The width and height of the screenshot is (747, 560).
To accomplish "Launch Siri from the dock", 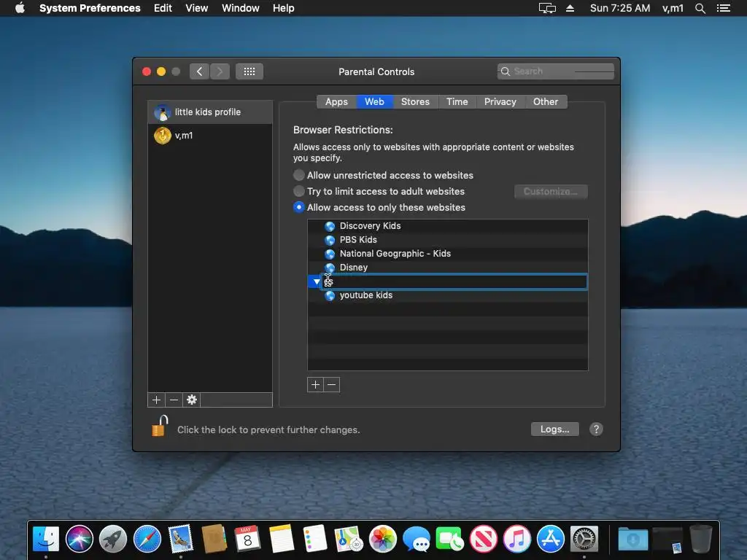I will click(x=79, y=539).
